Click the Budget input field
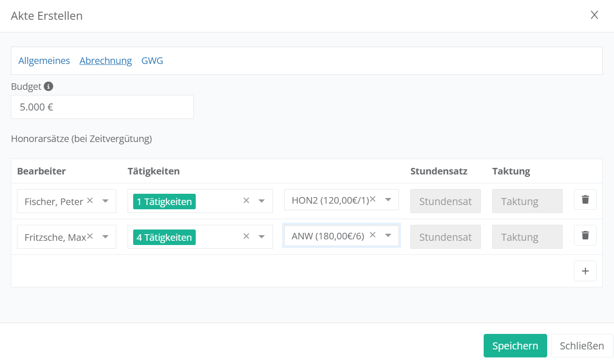The width and height of the screenshot is (614, 364). [x=102, y=107]
